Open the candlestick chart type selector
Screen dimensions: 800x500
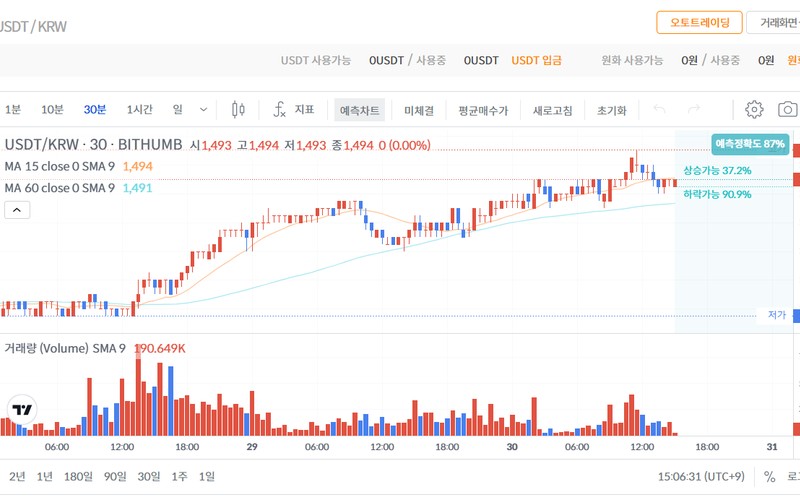click(x=238, y=110)
